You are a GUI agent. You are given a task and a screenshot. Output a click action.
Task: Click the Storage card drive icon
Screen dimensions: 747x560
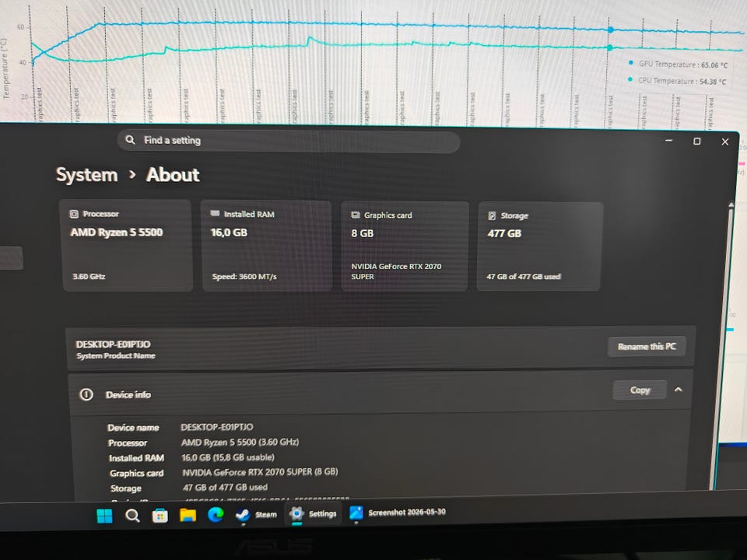click(x=492, y=215)
